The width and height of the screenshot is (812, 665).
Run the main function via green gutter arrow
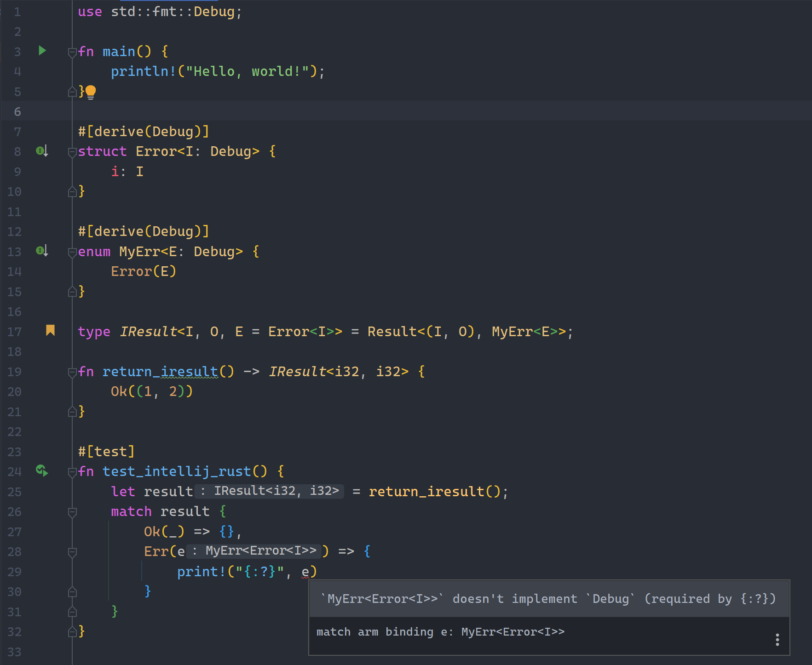[x=42, y=51]
